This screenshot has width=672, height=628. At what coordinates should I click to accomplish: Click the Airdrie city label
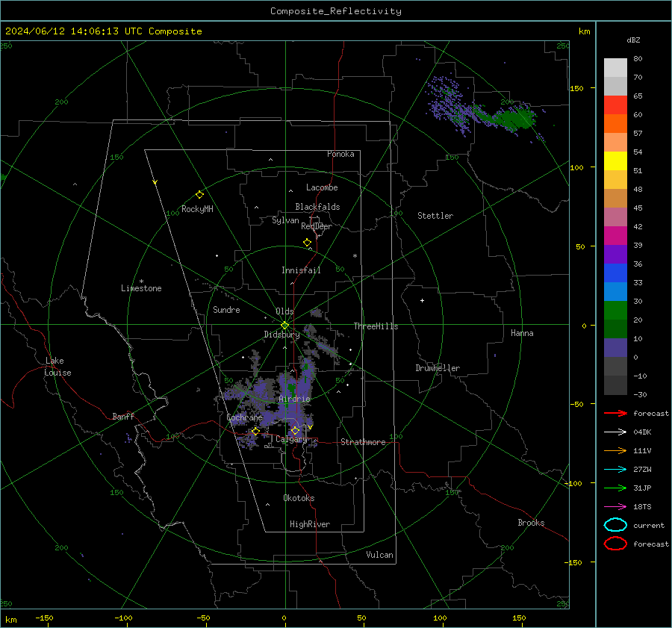coord(294,399)
